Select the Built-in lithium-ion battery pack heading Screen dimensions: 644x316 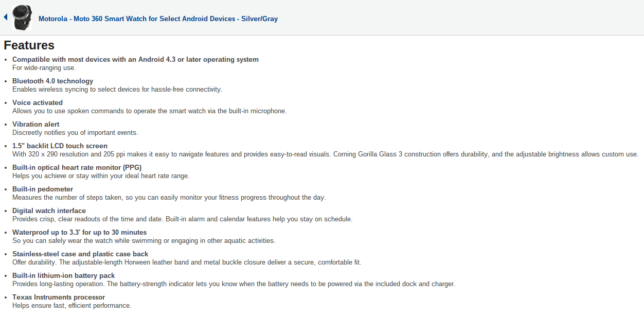[63, 275]
